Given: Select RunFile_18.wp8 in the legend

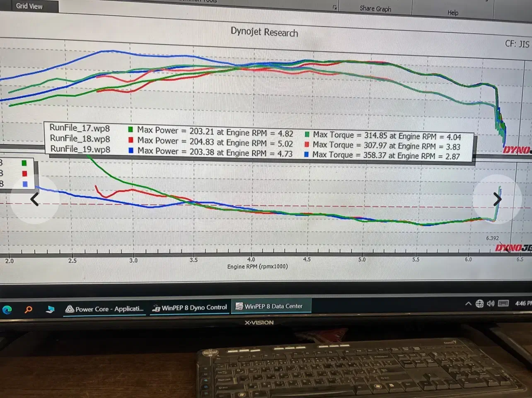Looking at the screenshot, I should point(80,138).
